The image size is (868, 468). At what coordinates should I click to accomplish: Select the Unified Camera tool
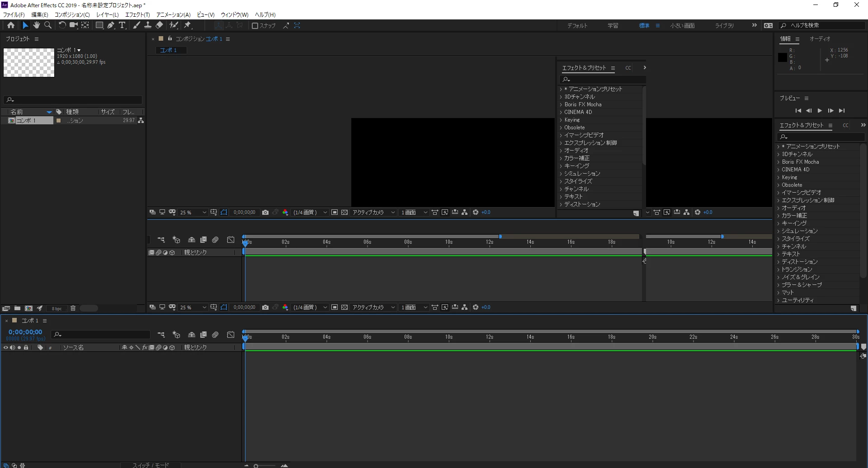[73, 25]
